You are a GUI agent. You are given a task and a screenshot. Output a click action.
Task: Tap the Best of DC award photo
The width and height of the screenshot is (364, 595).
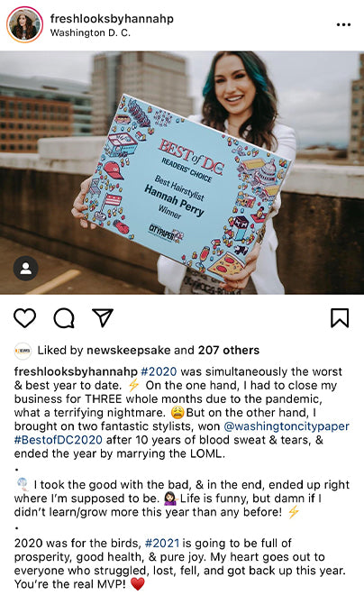tap(182, 173)
